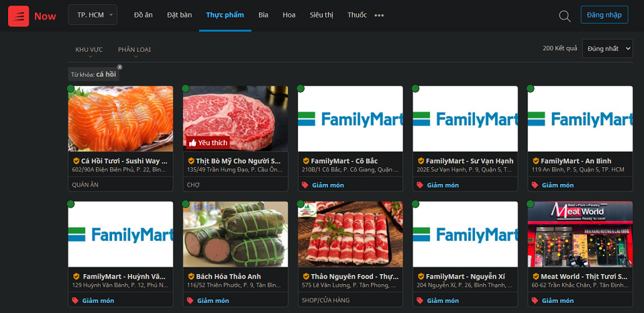Click Giảm món under Meat World
The width and height of the screenshot is (644, 313).
(x=557, y=301)
